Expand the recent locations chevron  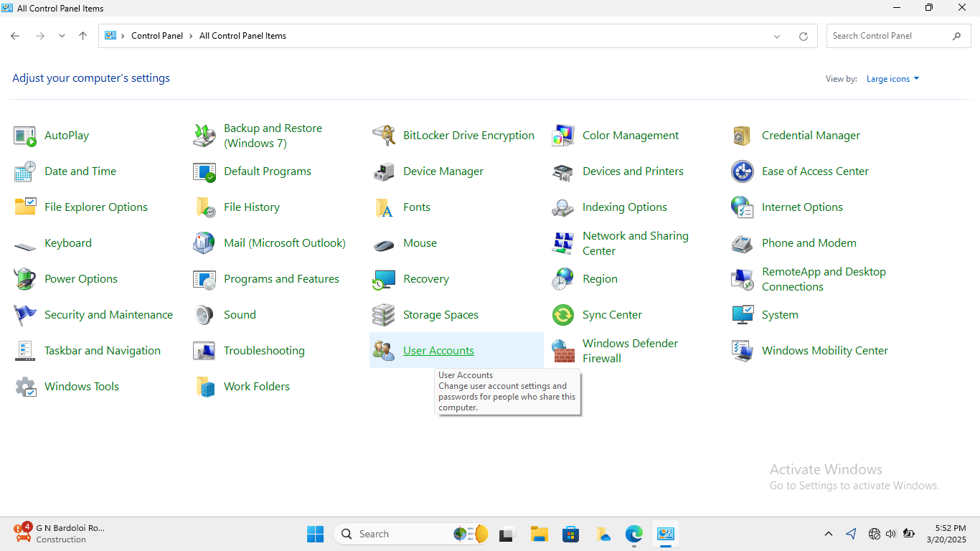[x=62, y=36]
